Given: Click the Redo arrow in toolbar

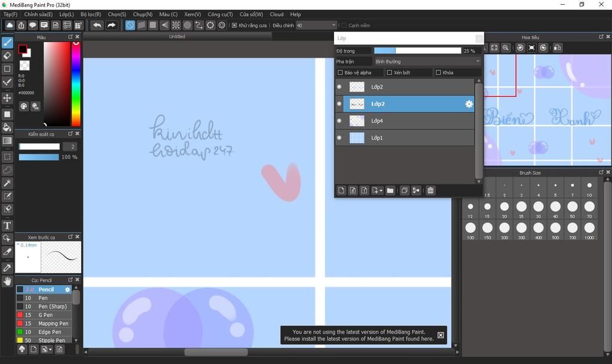Looking at the screenshot, I should (x=111, y=25).
